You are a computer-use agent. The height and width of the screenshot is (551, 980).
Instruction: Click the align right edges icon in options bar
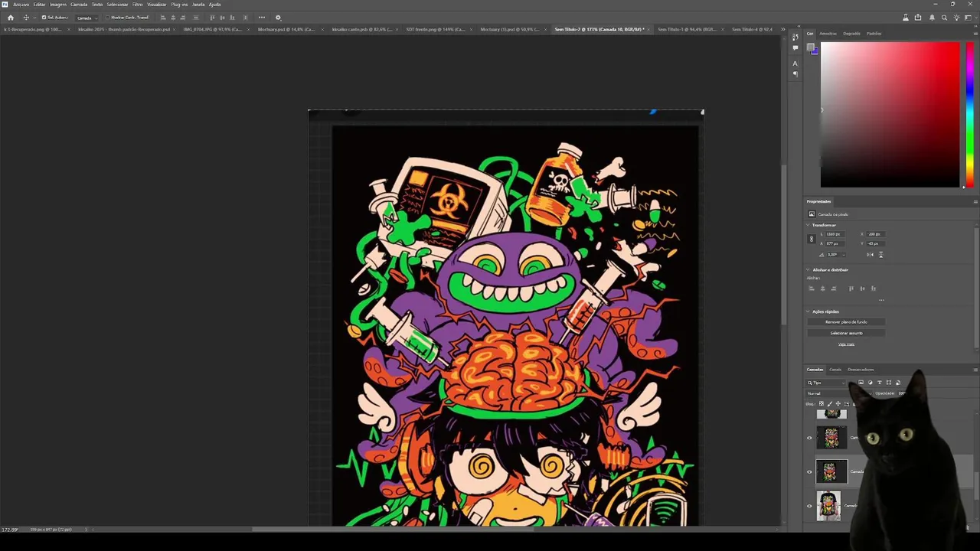183,18
